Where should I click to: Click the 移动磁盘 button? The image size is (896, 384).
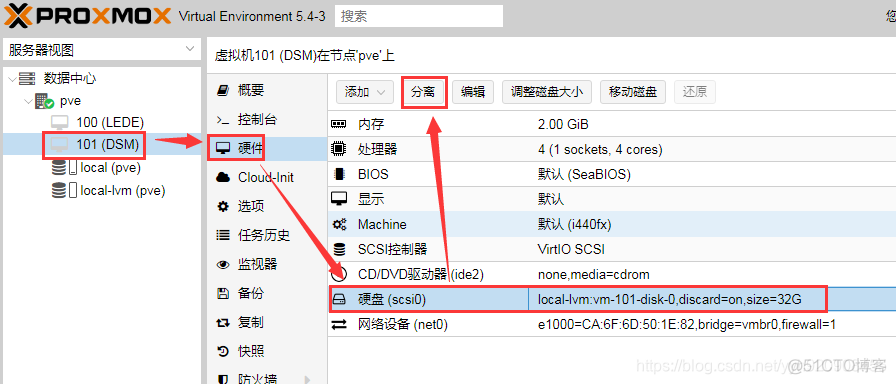(x=633, y=92)
